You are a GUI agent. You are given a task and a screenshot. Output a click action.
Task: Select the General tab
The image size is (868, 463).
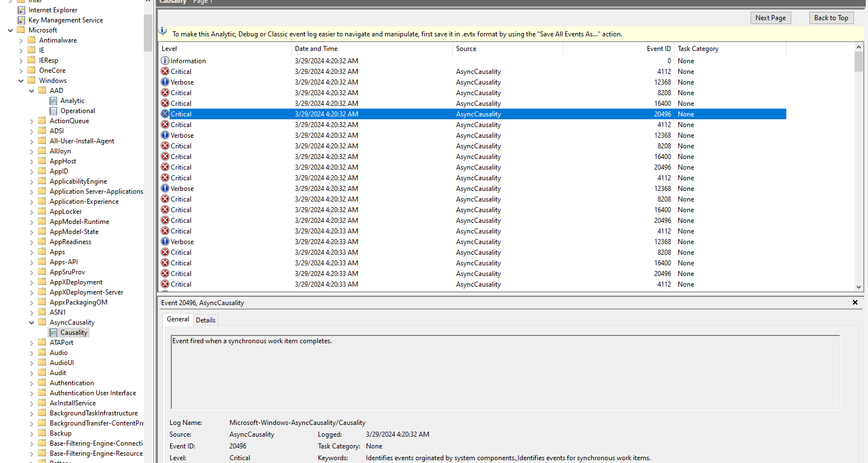(x=177, y=319)
